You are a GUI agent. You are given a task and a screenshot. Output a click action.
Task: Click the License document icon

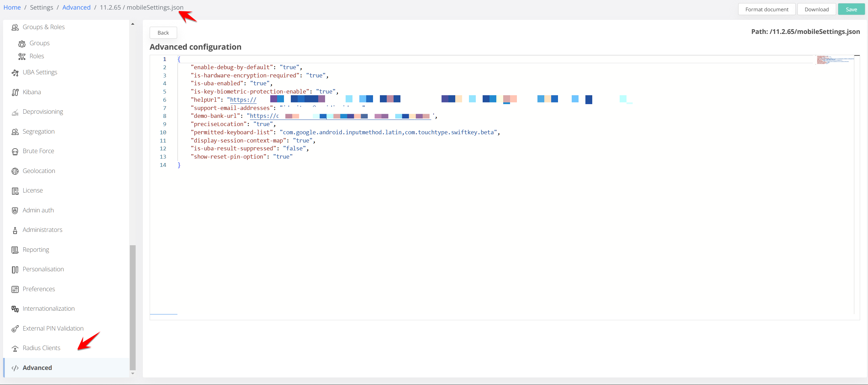tap(15, 191)
